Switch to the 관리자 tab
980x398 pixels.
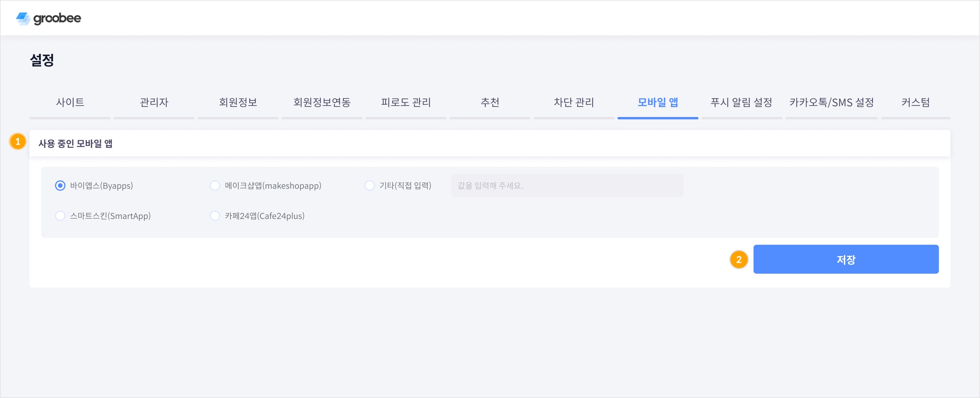pyautogui.click(x=154, y=103)
